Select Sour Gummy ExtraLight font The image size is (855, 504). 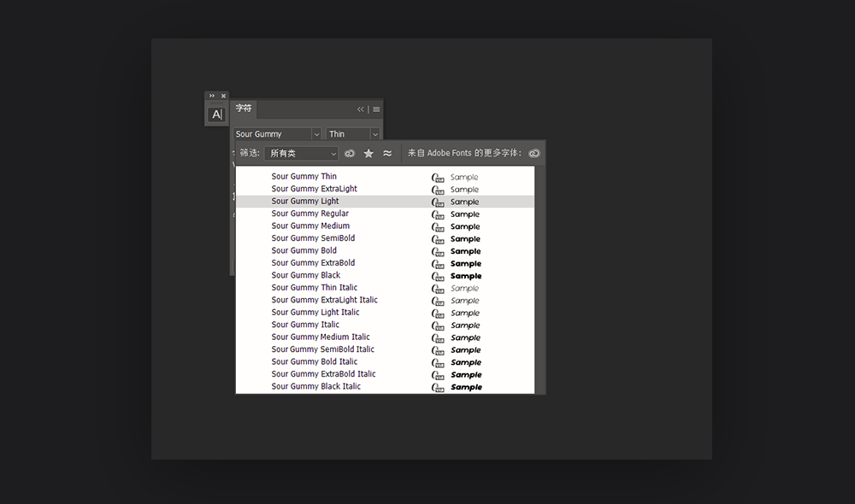coord(385,189)
